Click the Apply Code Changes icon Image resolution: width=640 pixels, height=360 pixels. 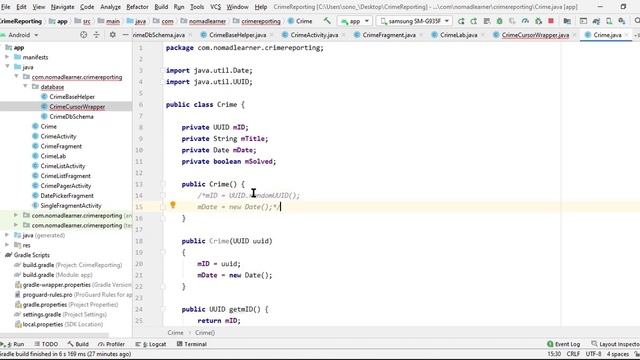coord(487,21)
